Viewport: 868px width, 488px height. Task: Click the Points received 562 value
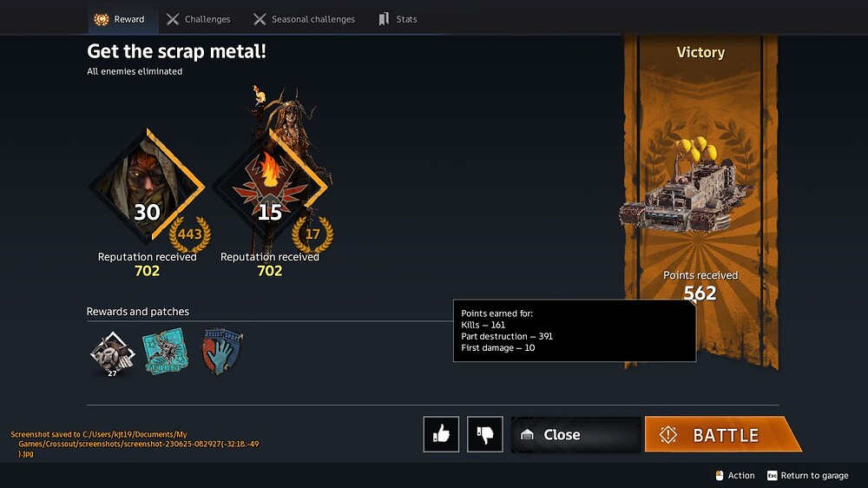tap(700, 293)
